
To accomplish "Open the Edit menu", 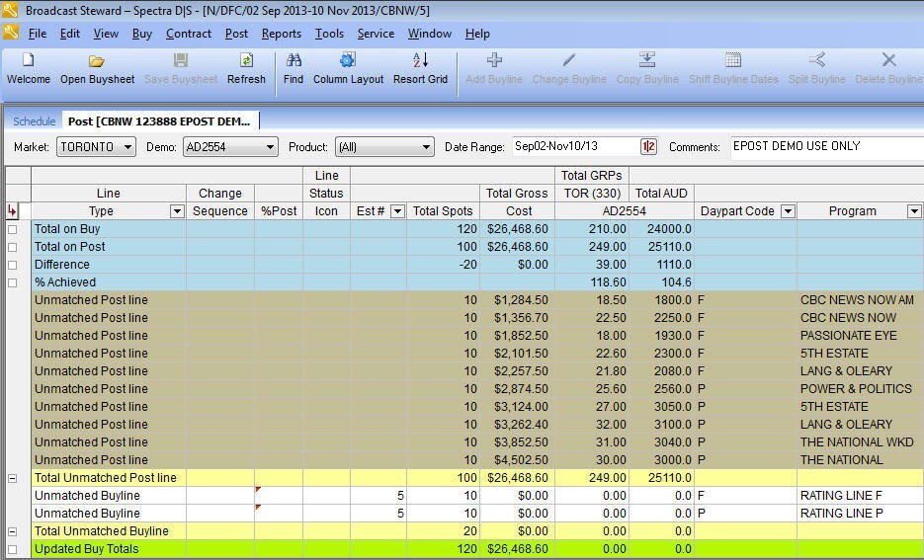I will tap(69, 34).
